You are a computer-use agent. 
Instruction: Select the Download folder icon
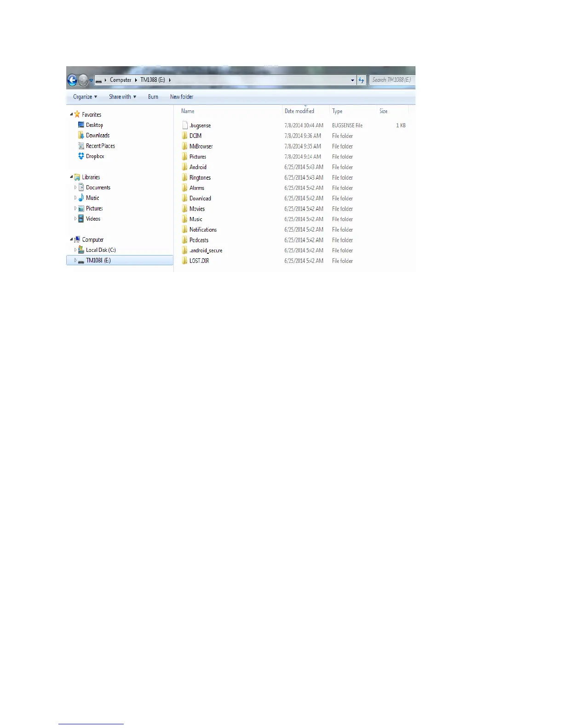[x=184, y=198]
